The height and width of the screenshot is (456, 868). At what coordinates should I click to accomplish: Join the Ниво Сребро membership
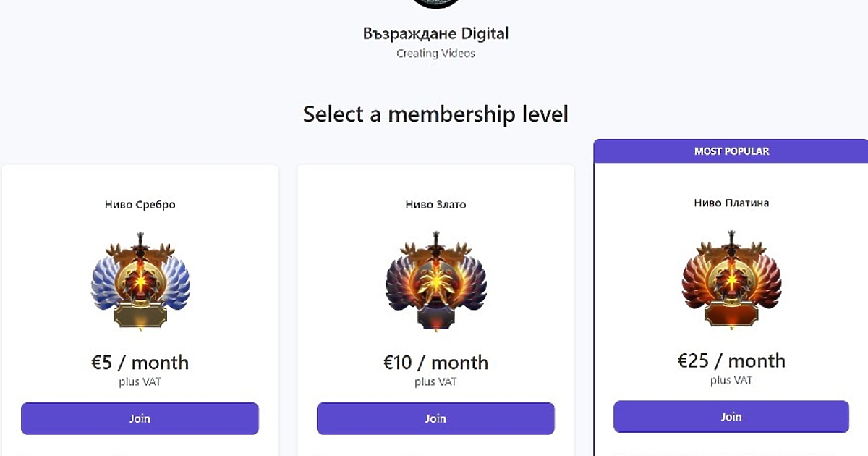pyautogui.click(x=140, y=418)
